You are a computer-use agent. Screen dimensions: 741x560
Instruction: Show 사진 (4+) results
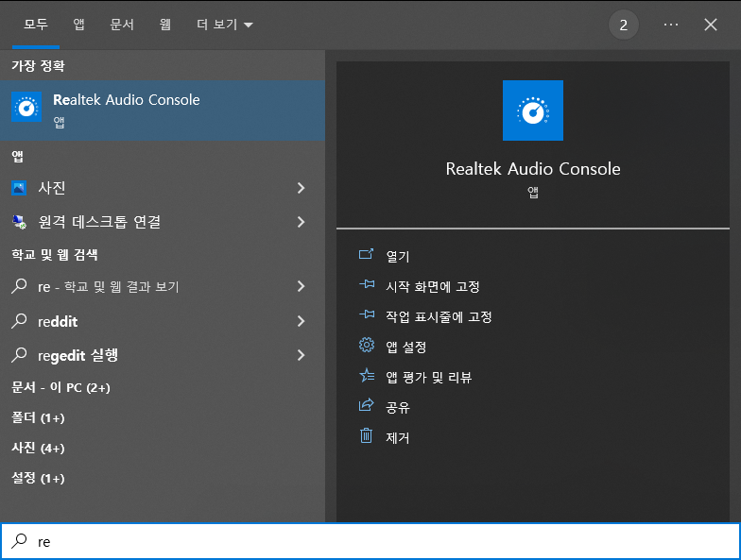click(38, 448)
